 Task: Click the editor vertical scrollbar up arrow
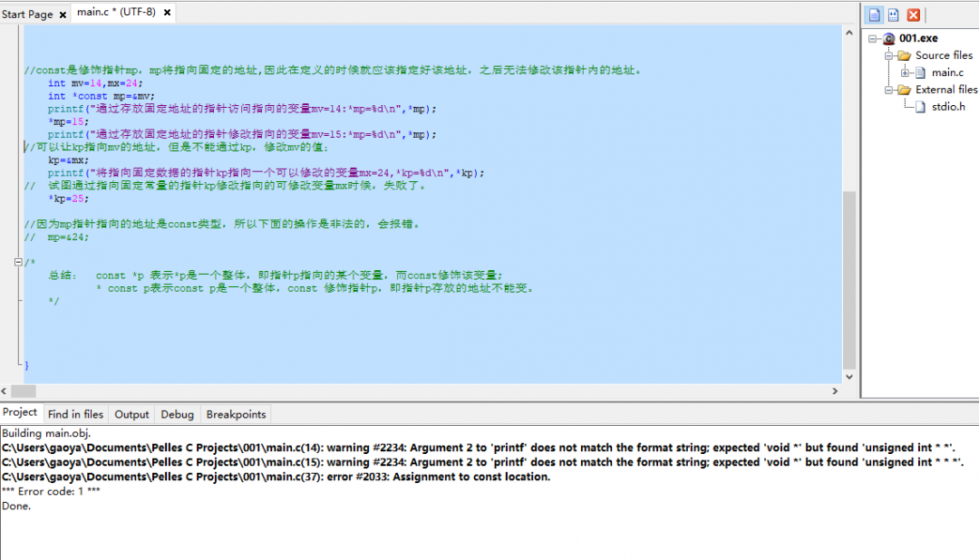[849, 33]
